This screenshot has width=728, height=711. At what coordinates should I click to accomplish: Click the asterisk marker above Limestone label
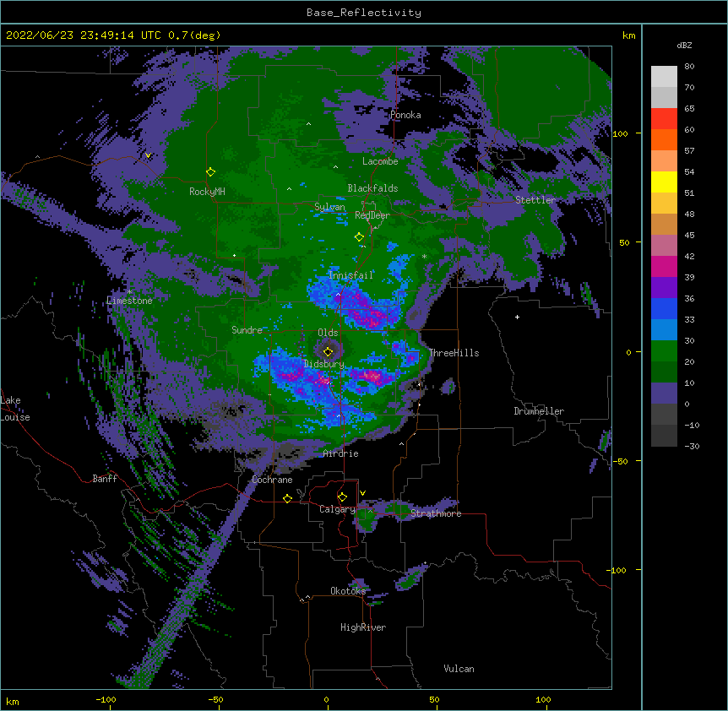[x=129, y=292]
